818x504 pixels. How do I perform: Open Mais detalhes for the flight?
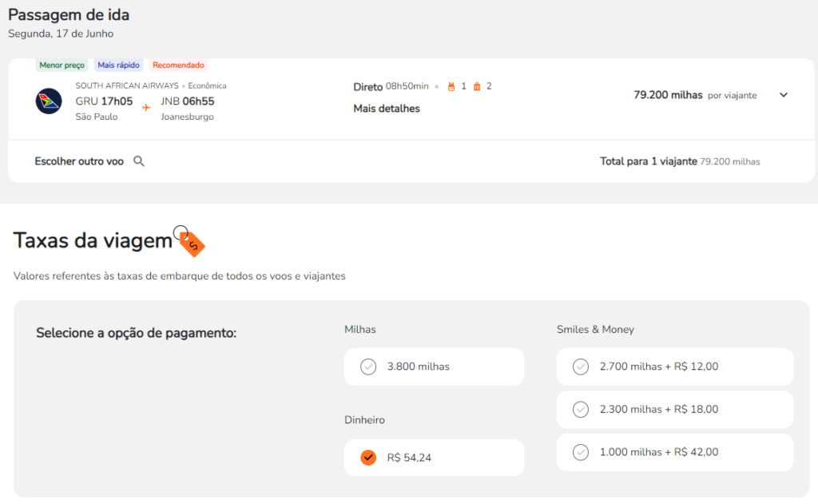387,109
